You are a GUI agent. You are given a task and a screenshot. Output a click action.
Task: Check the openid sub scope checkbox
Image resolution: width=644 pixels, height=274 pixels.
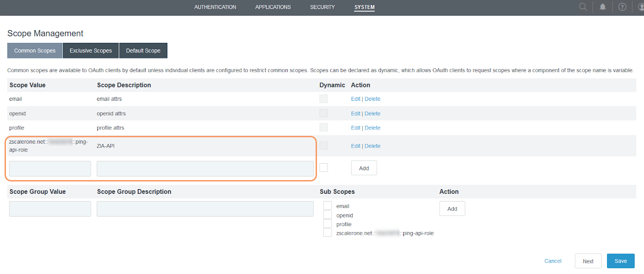[327, 215]
